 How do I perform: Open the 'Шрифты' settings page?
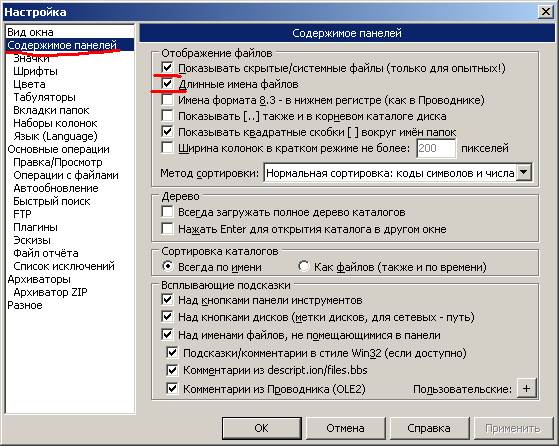tap(35, 71)
